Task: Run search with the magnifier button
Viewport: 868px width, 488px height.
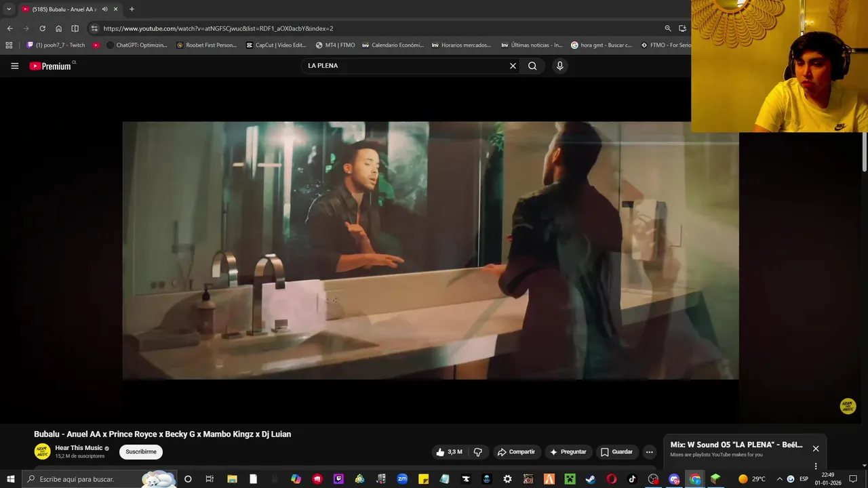Action: 532,66
